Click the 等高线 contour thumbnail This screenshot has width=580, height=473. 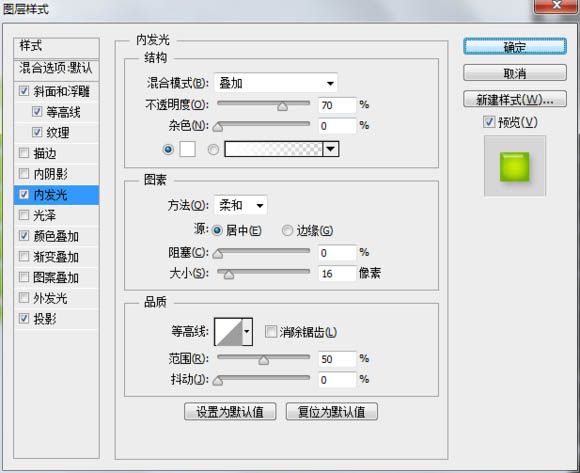click(x=229, y=332)
